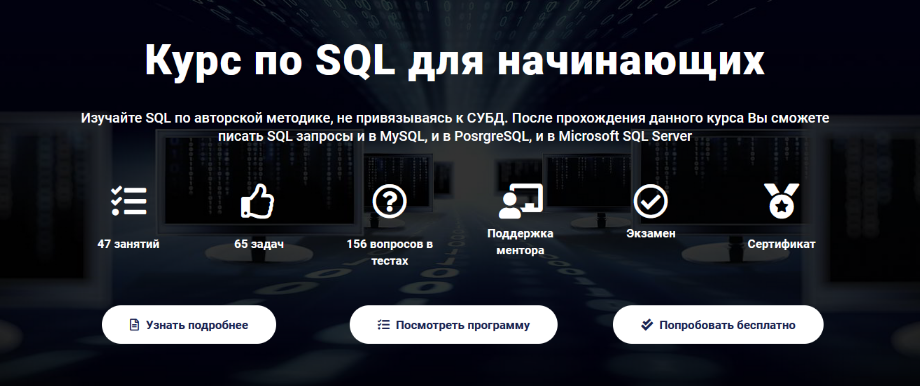Click the text Поддержка ментора
Image resolution: width=920 pixels, height=386 pixels.
point(520,242)
